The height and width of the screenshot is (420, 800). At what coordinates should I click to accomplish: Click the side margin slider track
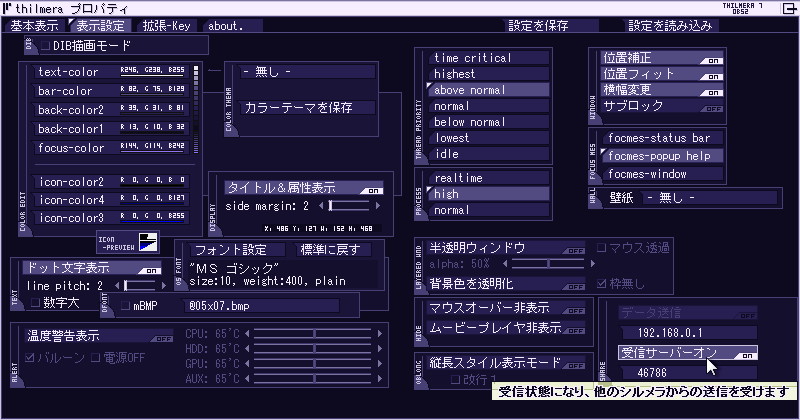[x=349, y=206]
